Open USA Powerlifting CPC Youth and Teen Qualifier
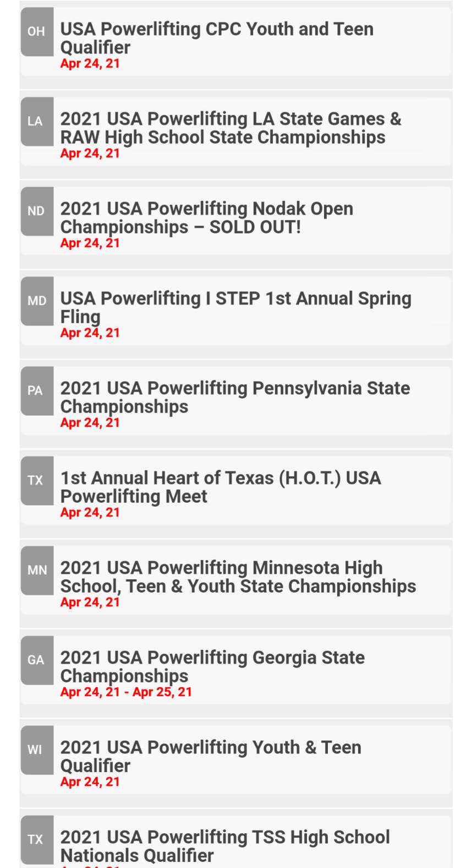 pyautogui.click(x=217, y=37)
